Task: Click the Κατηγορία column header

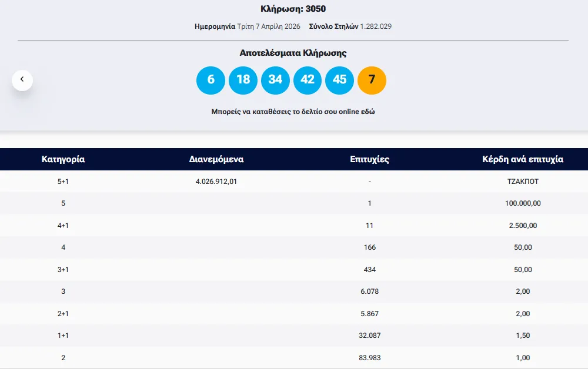Action: [x=63, y=159]
